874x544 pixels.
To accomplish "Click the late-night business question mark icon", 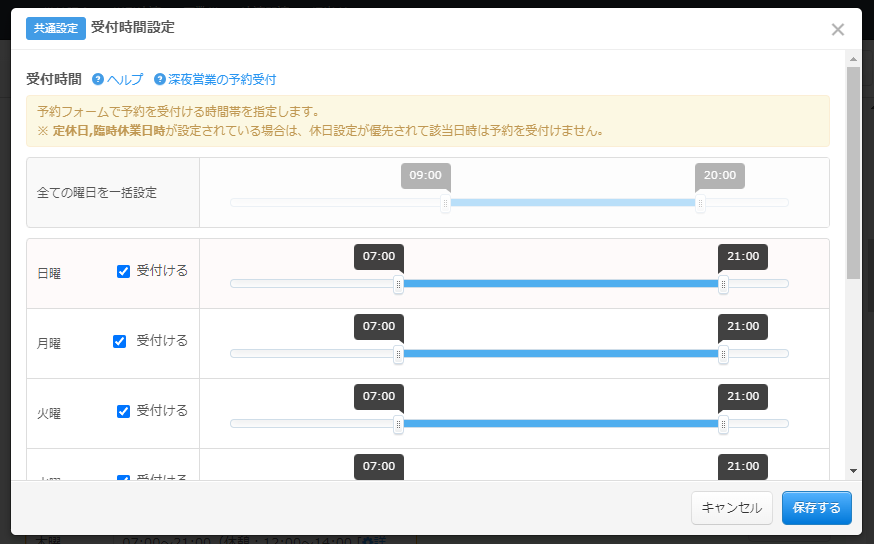I will 159,79.
